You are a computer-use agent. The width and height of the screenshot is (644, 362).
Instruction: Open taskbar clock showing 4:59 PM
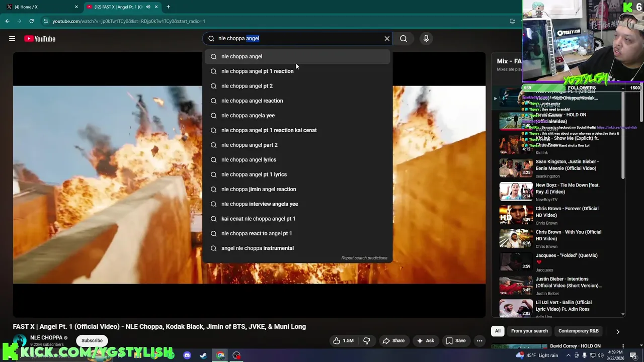[616, 355]
